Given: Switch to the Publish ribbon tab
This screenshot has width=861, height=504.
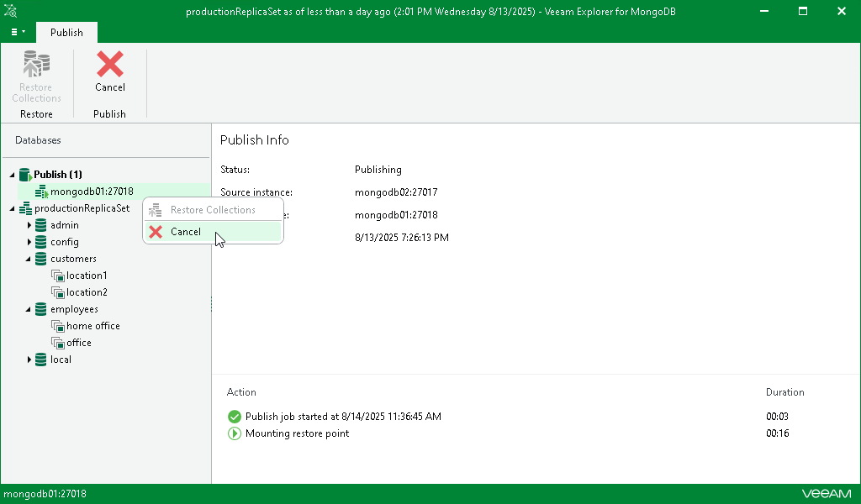Looking at the screenshot, I should click(x=66, y=33).
